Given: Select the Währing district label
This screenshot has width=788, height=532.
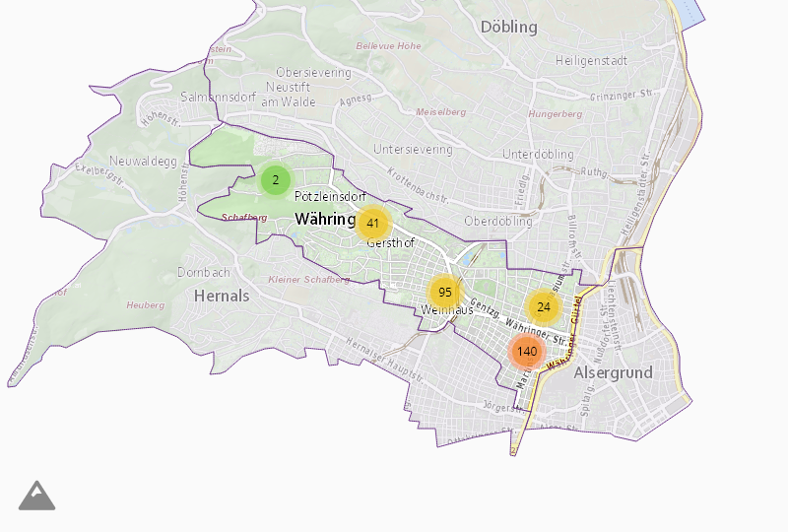Looking at the screenshot, I should pyautogui.click(x=325, y=220).
